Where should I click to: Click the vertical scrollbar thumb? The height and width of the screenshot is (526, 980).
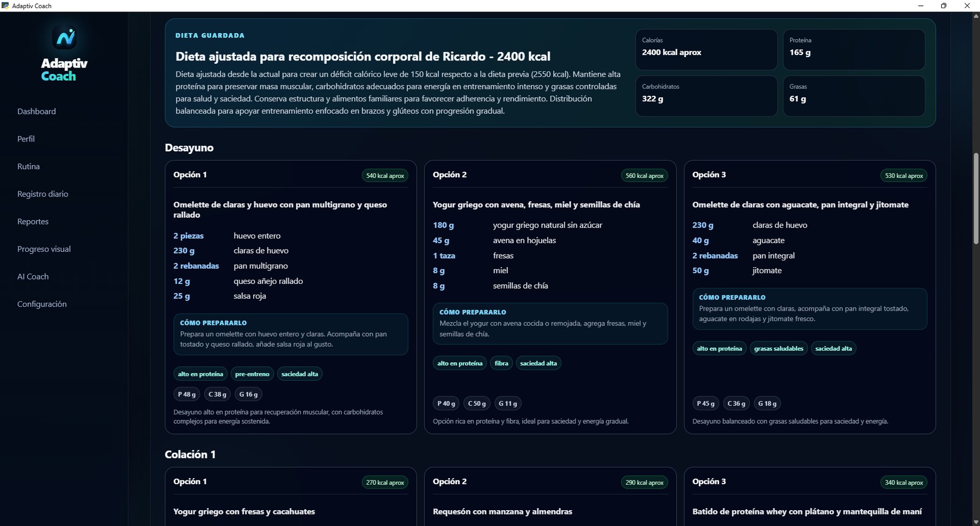pos(976,199)
